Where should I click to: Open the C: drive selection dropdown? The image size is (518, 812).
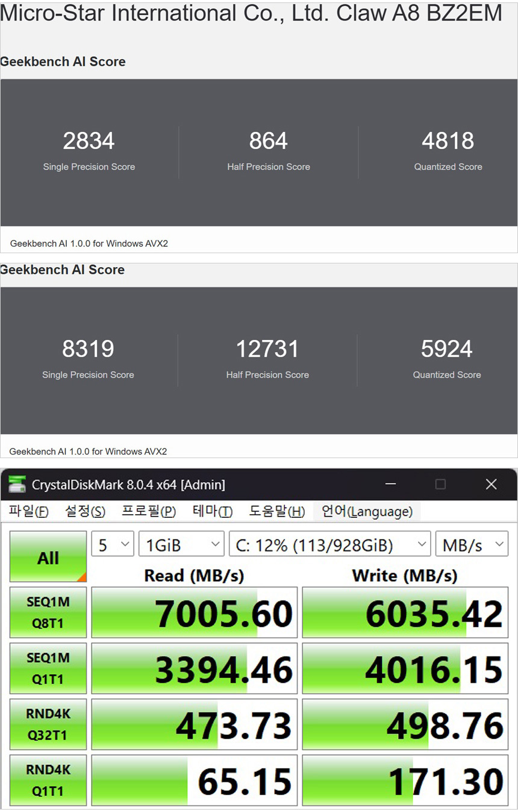[329, 545]
